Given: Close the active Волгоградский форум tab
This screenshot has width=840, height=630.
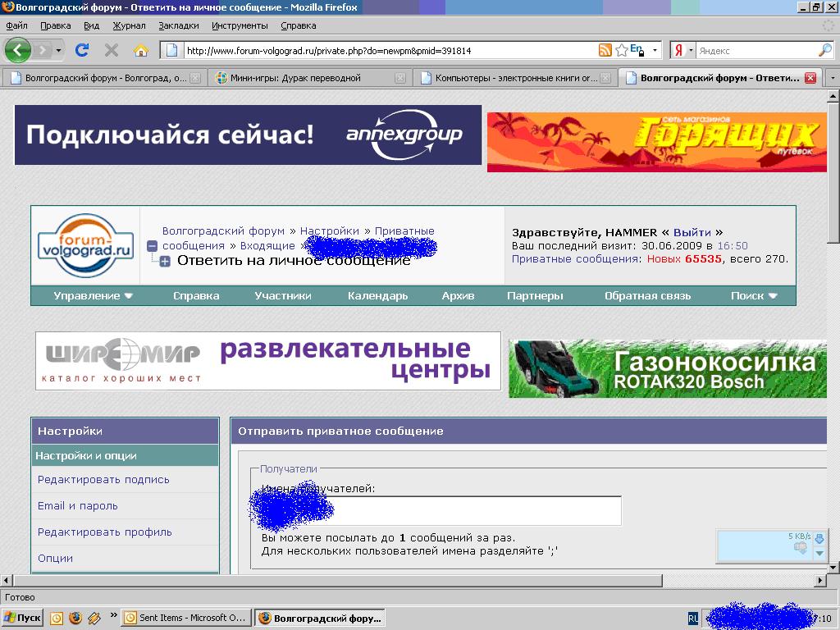Looking at the screenshot, I should point(810,78).
